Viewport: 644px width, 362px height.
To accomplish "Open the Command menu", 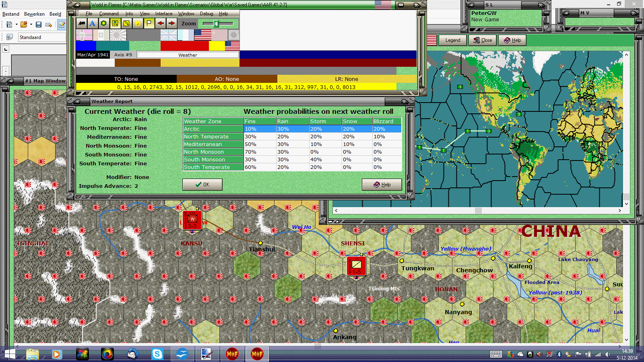I will pyautogui.click(x=109, y=14).
